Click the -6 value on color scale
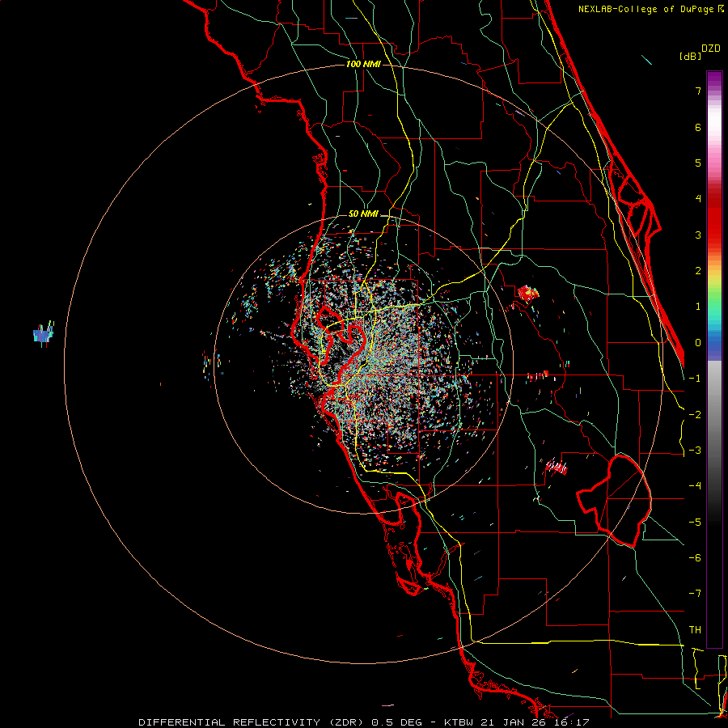Viewport: 728px width, 728px height. click(695, 558)
